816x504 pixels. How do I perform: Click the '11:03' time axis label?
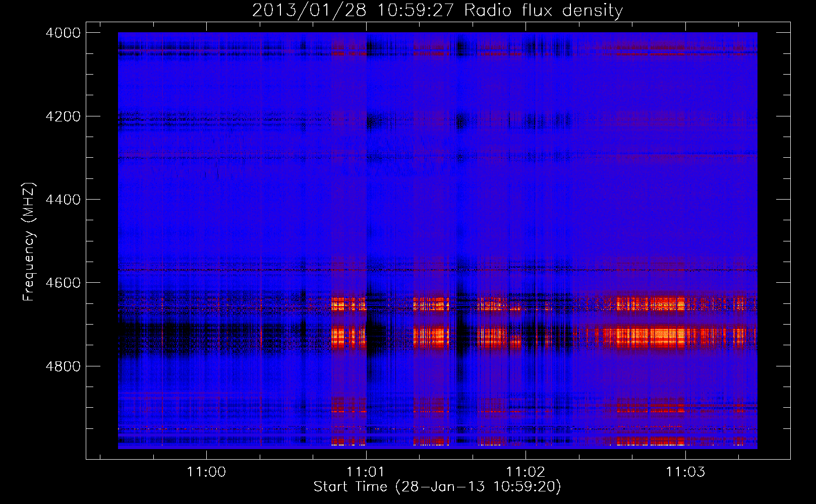[x=685, y=472]
